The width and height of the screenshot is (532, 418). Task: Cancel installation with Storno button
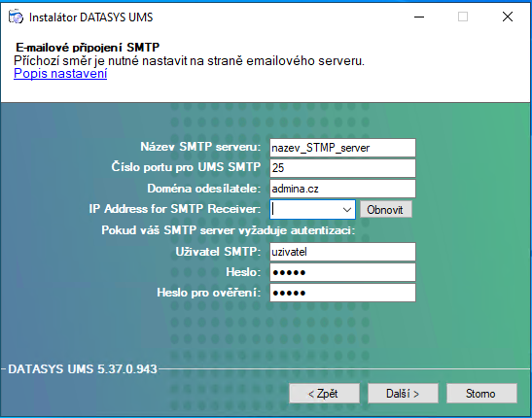coord(481,394)
